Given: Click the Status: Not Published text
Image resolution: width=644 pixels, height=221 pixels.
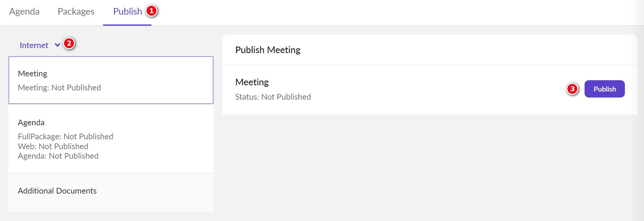Looking at the screenshot, I should [273, 97].
